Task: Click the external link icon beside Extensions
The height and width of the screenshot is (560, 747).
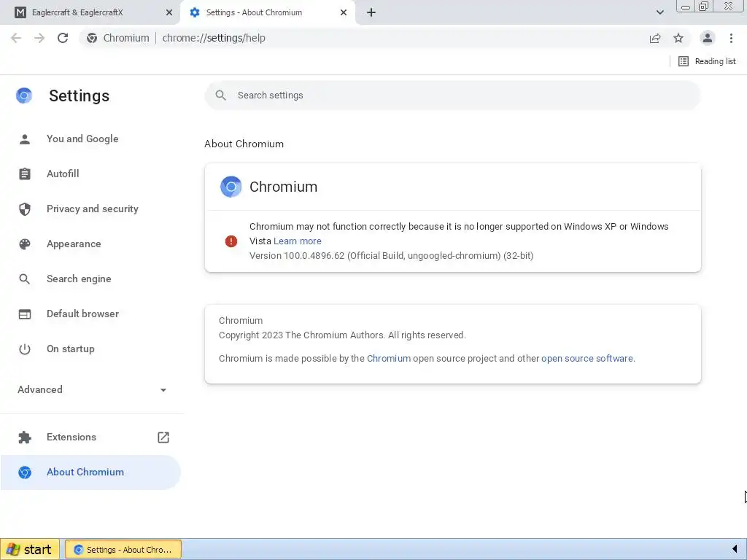Action: [163, 437]
